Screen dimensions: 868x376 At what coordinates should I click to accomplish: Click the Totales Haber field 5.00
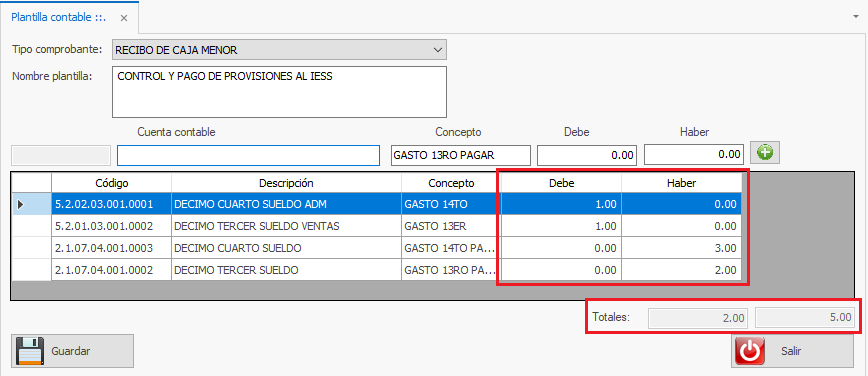click(x=805, y=318)
